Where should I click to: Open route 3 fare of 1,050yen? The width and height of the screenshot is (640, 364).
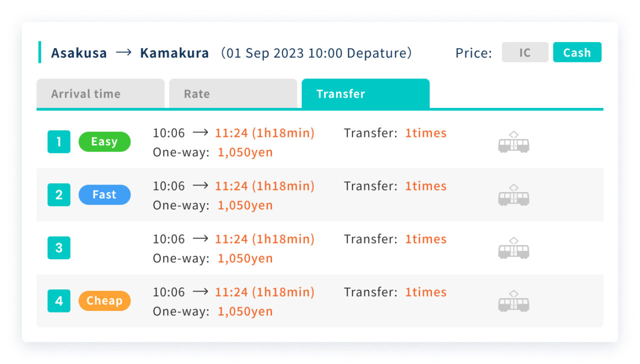click(245, 258)
